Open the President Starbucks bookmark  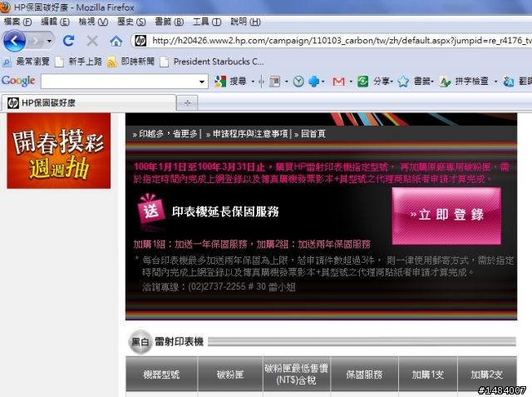click(212, 62)
